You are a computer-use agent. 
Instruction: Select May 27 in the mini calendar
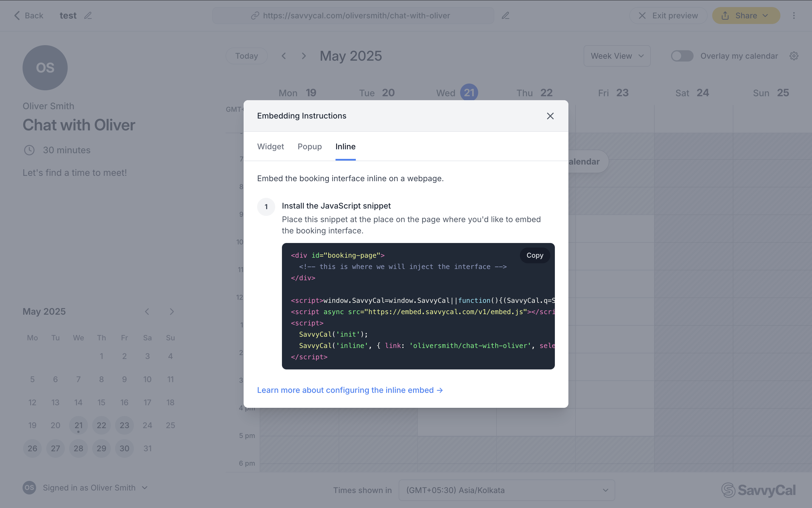[x=55, y=448]
